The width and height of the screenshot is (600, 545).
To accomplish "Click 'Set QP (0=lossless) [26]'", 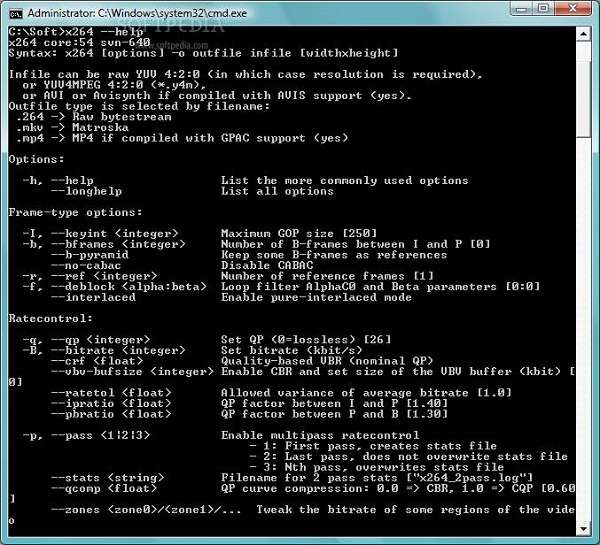I will (306, 340).
